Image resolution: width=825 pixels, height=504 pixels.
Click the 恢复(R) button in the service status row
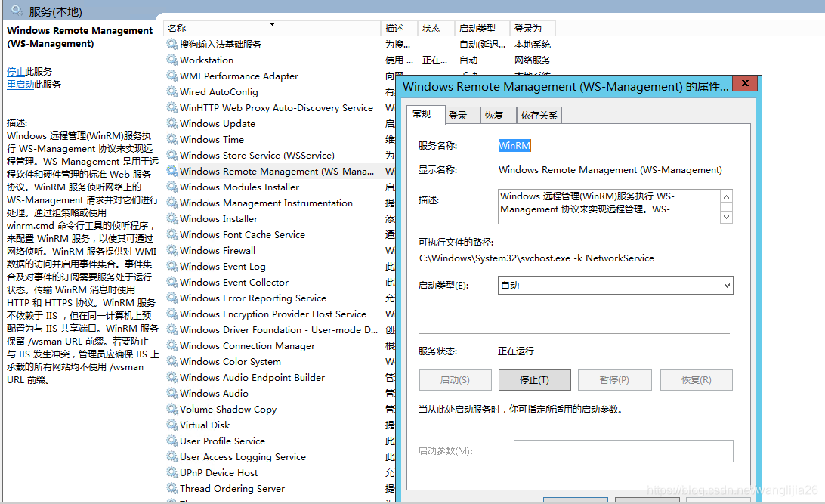tap(696, 380)
